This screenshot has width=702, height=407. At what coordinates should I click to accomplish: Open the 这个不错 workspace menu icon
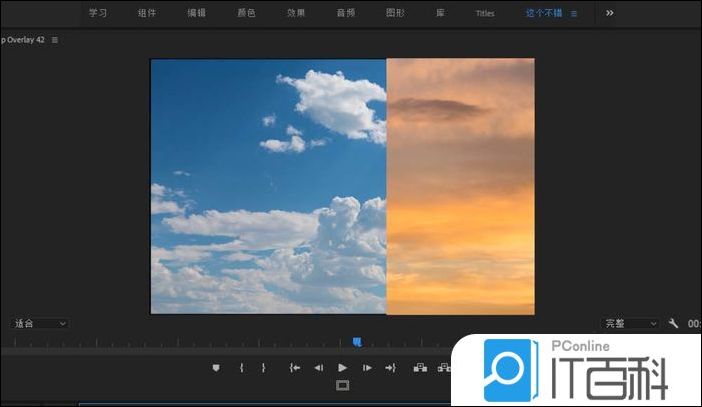(574, 14)
